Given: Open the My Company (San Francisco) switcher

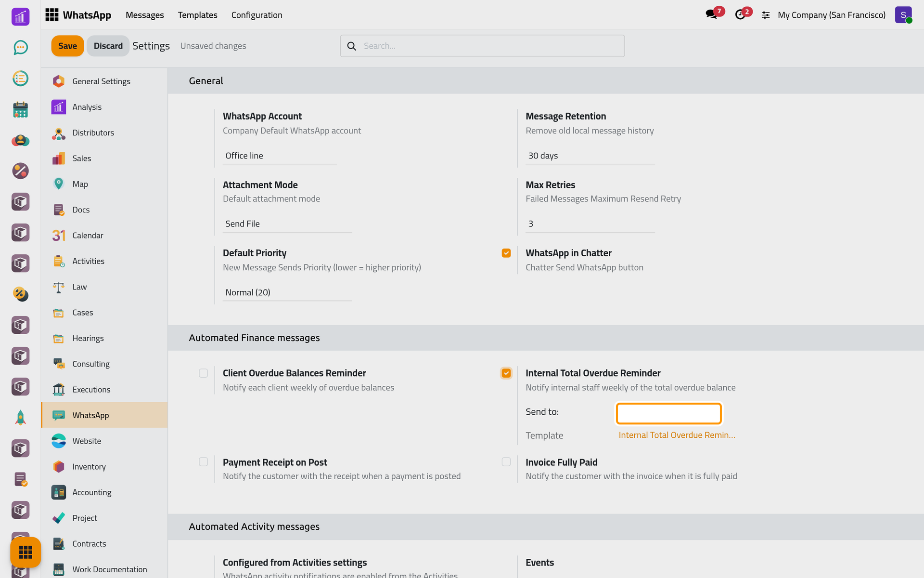Looking at the screenshot, I should (x=832, y=15).
